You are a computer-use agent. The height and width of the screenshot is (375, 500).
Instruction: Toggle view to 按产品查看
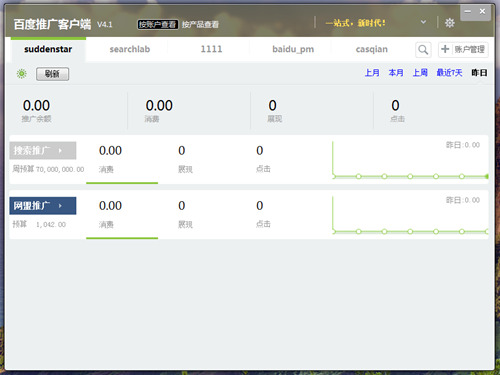point(200,24)
